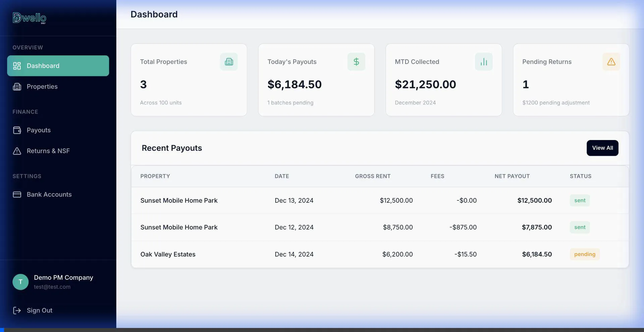Viewport: 644px width, 332px height.
Task: Click the alert icon on Pending Returns card
Action: 611,62
